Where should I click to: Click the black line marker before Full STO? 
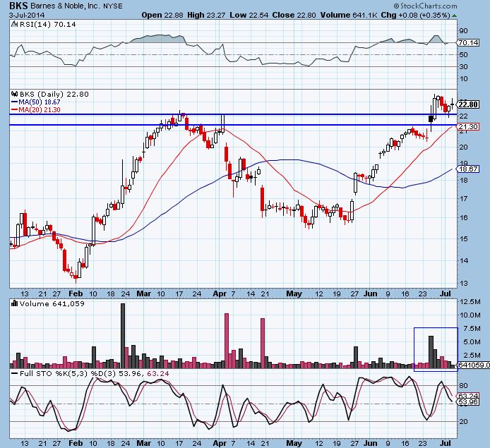pos(14,374)
